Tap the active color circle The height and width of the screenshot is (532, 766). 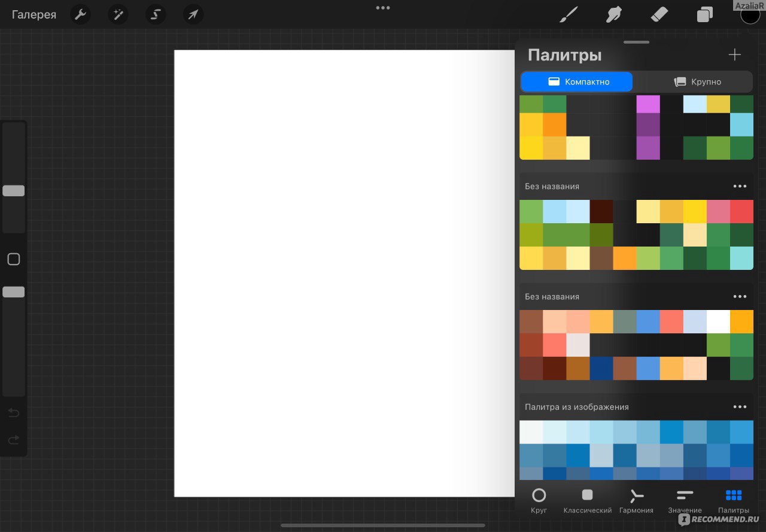point(750,14)
